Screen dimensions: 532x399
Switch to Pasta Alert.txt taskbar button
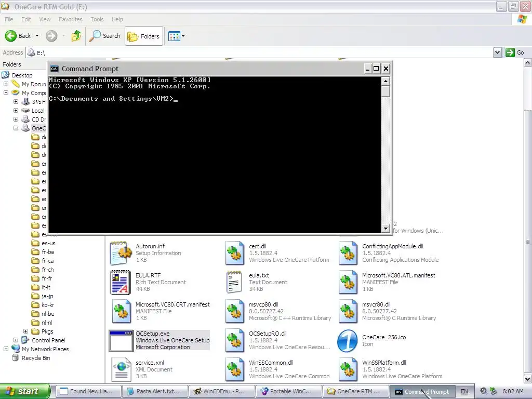(x=155, y=392)
